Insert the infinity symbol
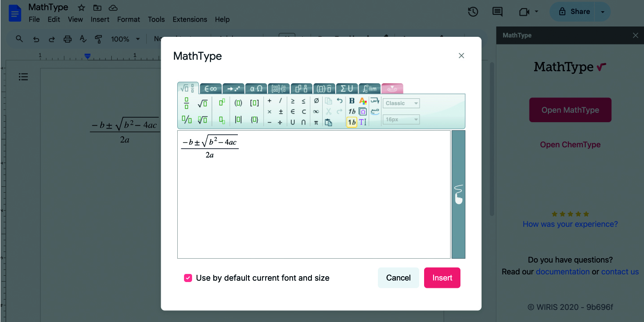 pos(316,111)
